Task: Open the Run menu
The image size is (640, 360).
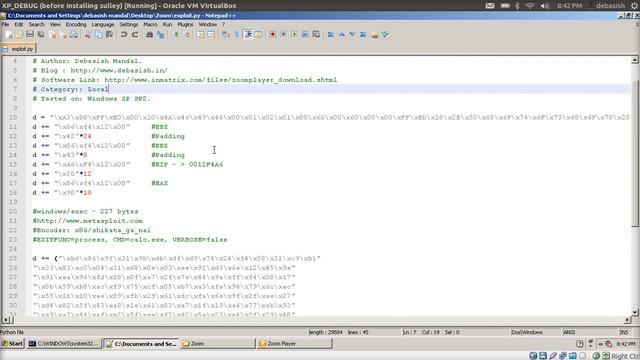Action: point(167,24)
